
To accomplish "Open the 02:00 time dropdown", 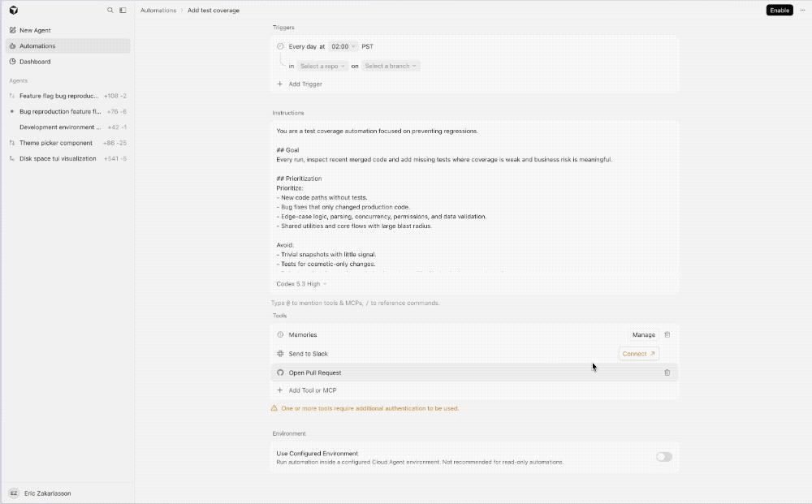I will (343, 46).
